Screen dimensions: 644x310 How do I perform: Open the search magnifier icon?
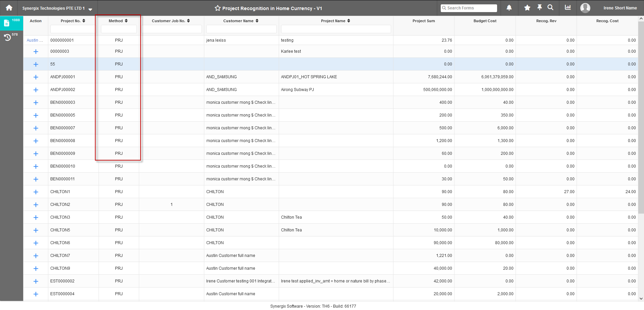click(550, 8)
